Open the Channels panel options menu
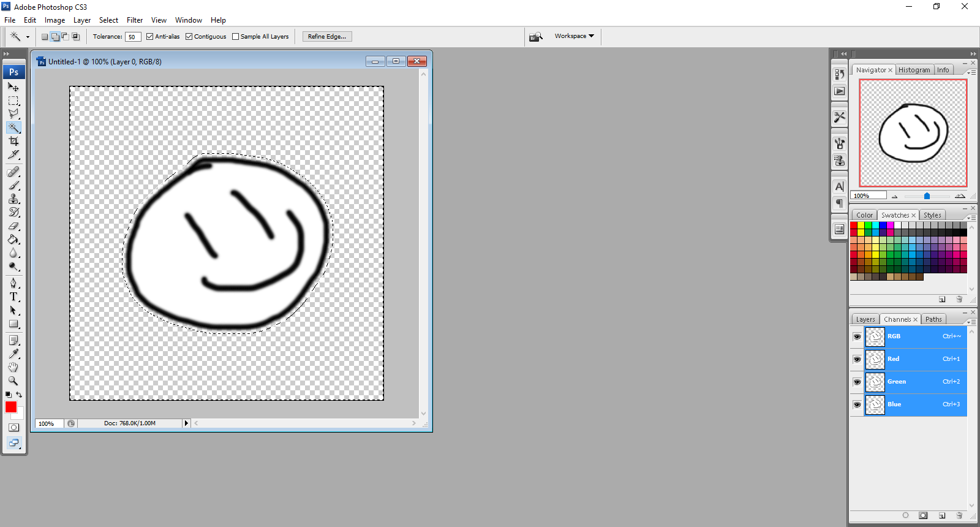980x527 pixels. pyautogui.click(x=971, y=322)
